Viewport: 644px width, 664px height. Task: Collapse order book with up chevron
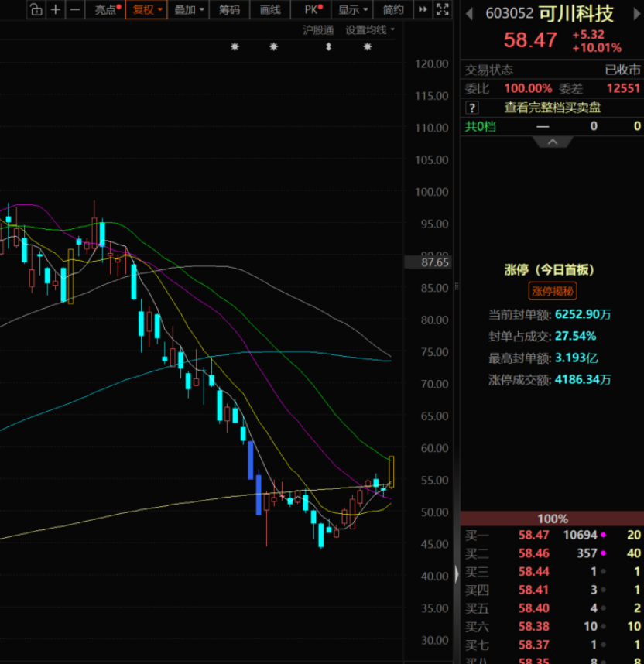point(553,142)
